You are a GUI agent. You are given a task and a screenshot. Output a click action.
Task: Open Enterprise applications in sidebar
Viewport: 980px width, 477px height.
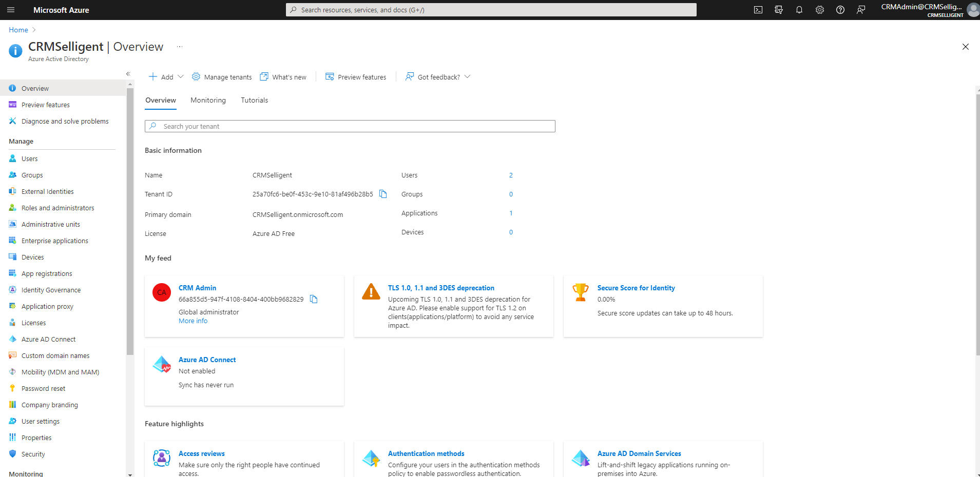click(x=55, y=241)
